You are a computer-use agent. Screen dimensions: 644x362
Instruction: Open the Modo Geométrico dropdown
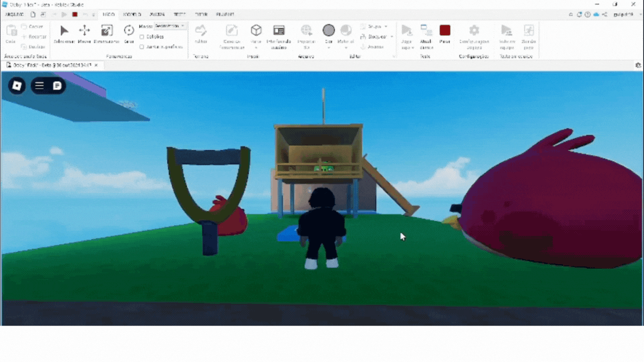click(169, 26)
